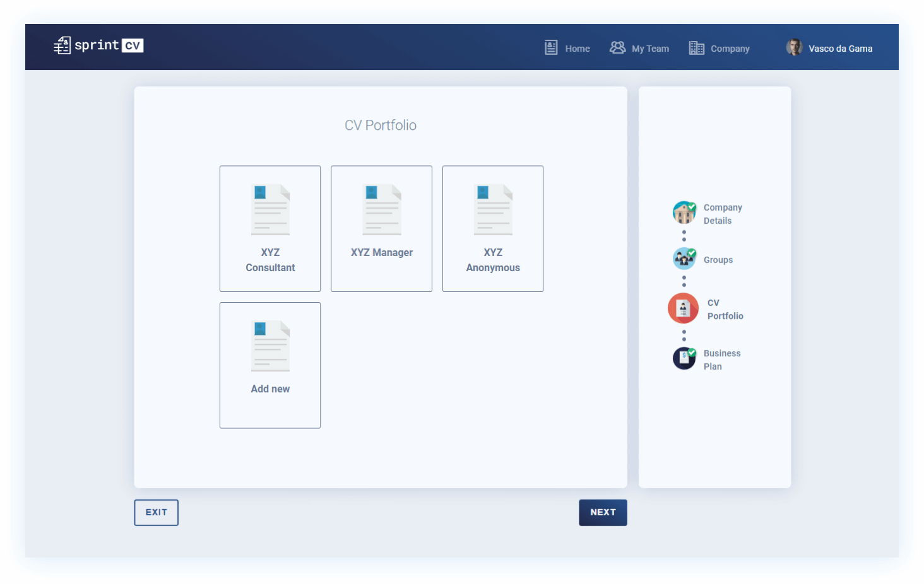924x584 pixels.
Task: Click the CV Portfolio step icon
Action: [x=683, y=308]
